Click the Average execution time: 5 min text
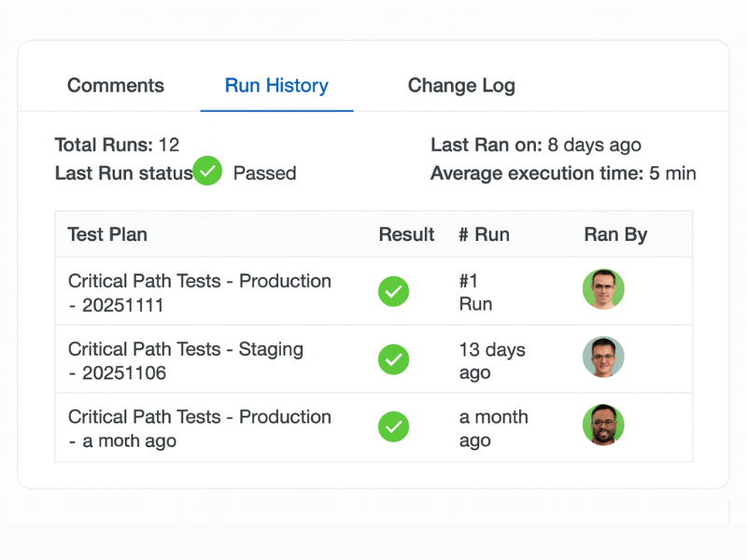Viewport: 747px width, 560px height. click(563, 173)
